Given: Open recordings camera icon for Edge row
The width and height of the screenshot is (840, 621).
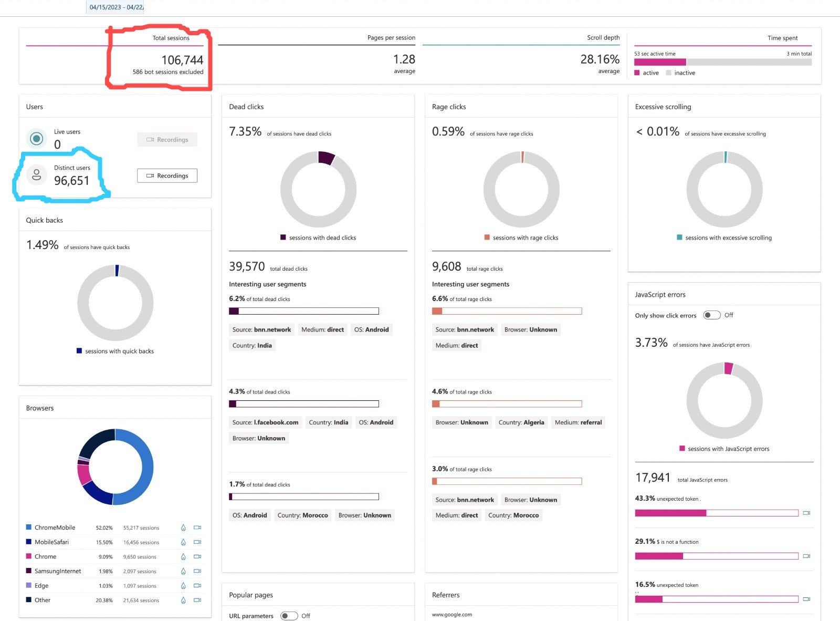Looking at the screenshot, I should [x=197, y=585].
